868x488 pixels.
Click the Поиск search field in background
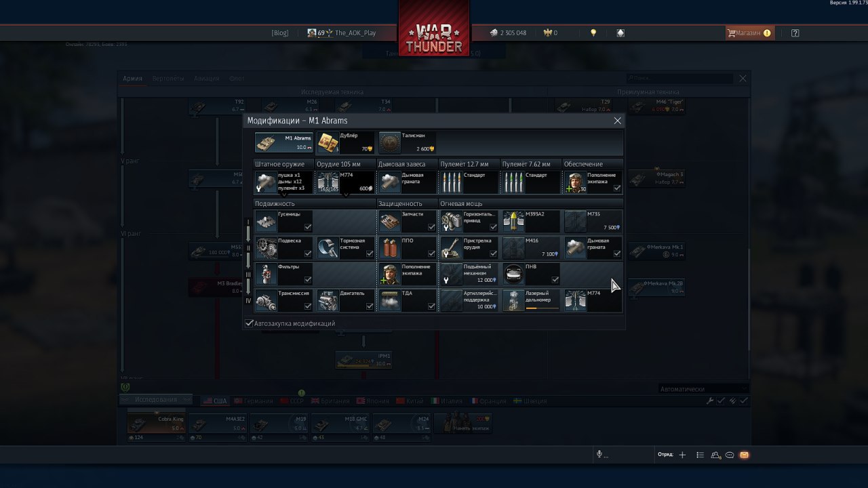(x=680, y=79)
